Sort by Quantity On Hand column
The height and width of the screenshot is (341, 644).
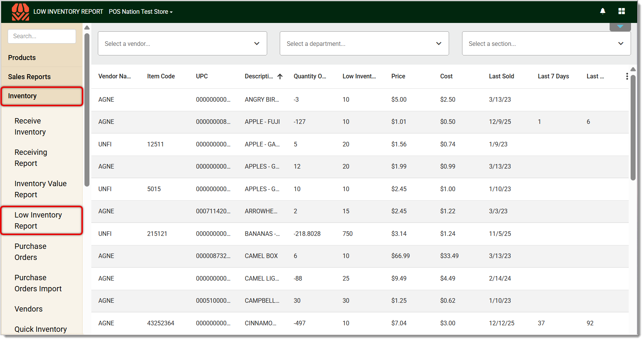(310, 76)
